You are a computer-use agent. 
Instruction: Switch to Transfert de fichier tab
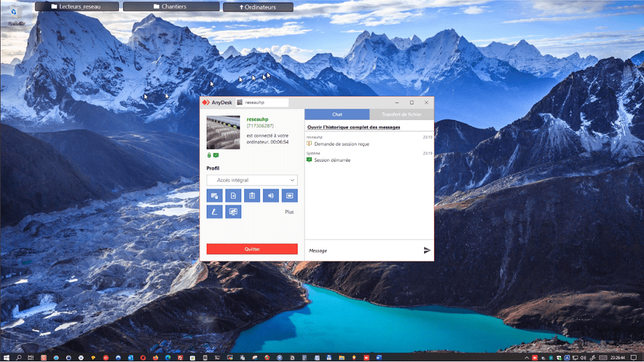click(402, 114)
